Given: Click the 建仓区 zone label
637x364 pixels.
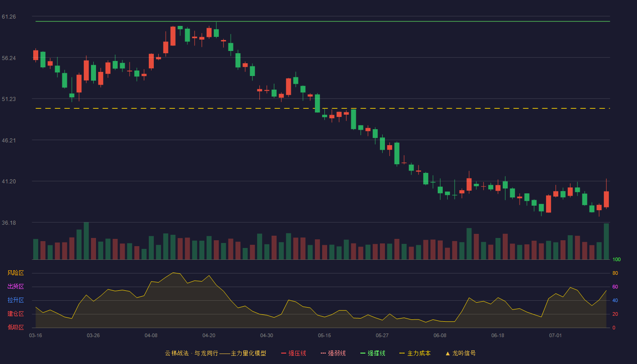Looking at the screenshot, I should pyautogui.click(x=15, y=314).
